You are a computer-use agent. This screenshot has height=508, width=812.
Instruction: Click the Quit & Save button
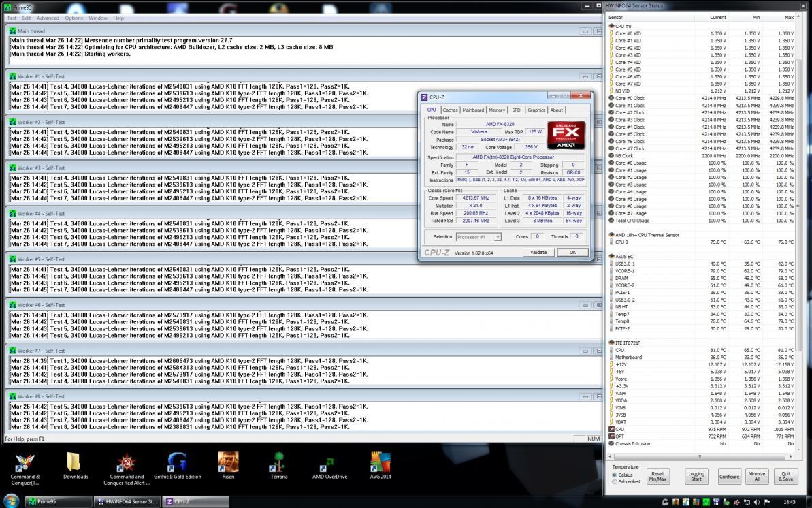785,477
